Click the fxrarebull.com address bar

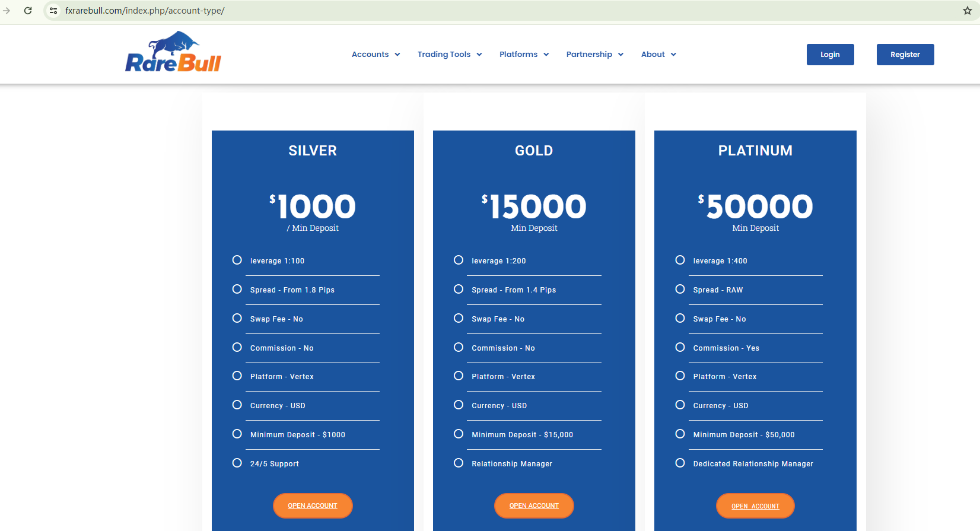145,11
